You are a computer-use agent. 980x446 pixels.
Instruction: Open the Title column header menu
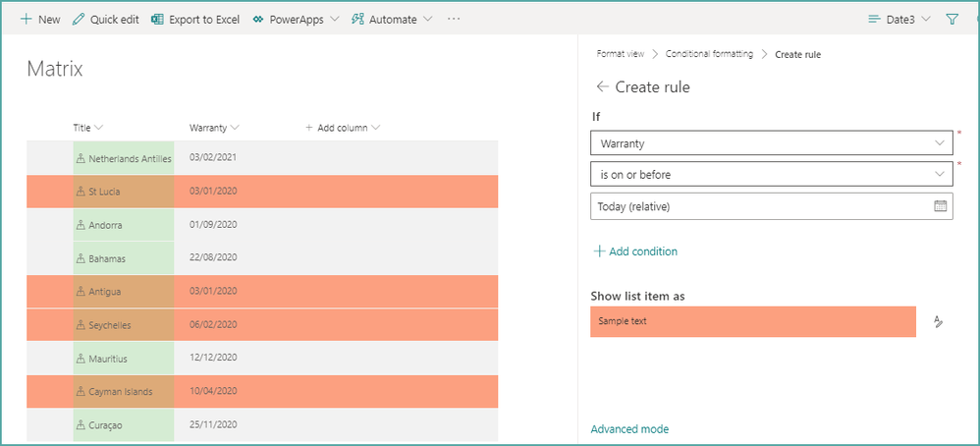click(x=87, y=128)
